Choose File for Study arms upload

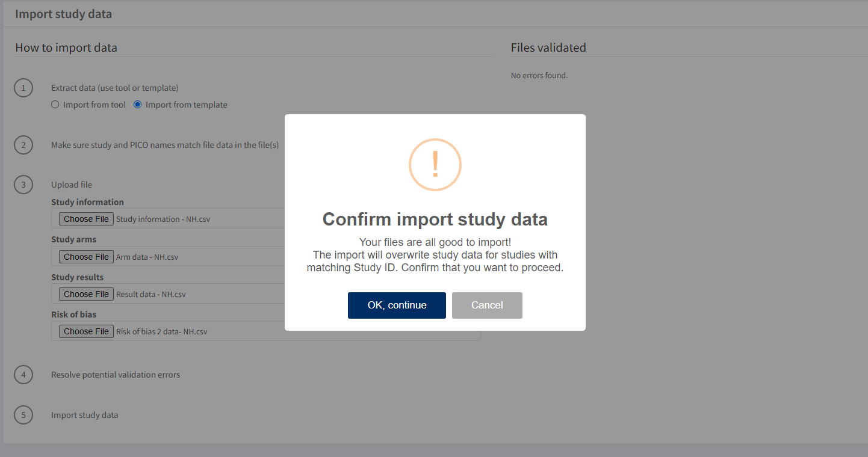pyautogui.click(x=86, y=256)
